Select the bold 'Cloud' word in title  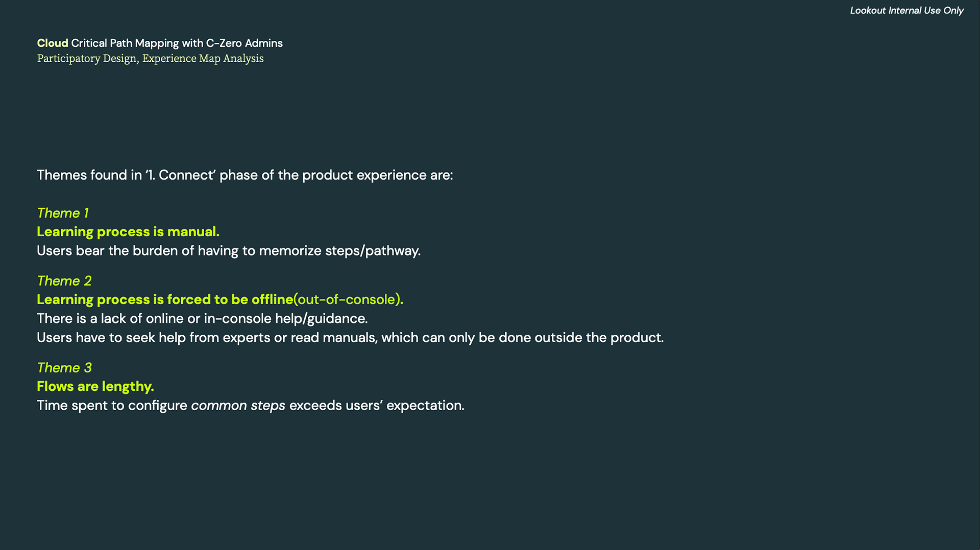(x=52, y=43)
